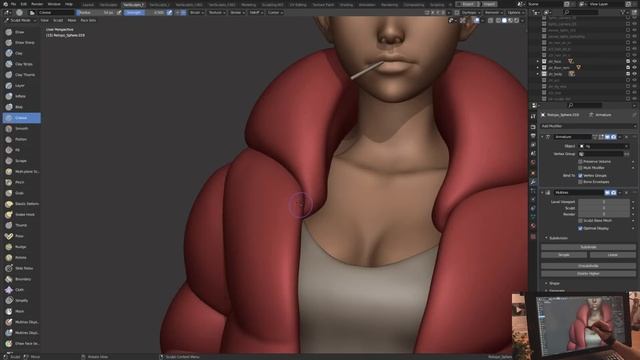
Task: Select the Pinch brush
Action: point(21,182)
